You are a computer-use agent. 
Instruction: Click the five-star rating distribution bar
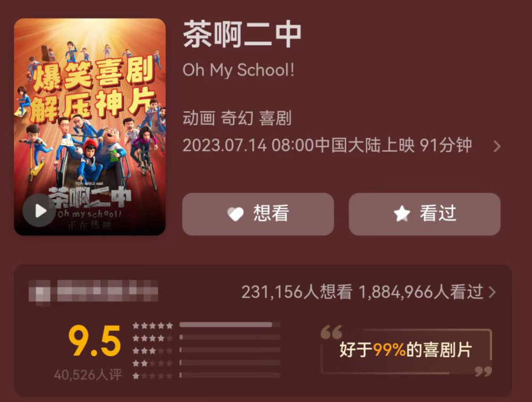(x=230, y=325)
